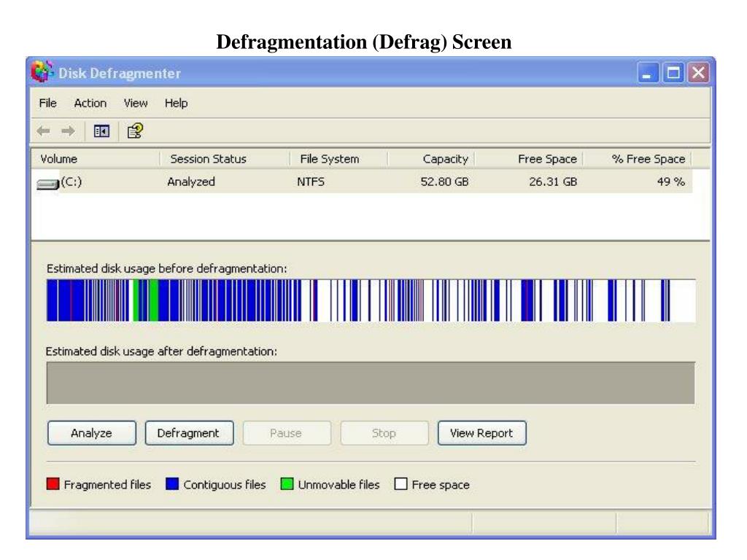This screenshot has height=560, width=747.
Task: Click the green Unmovable files swatch
Action: 287,485
